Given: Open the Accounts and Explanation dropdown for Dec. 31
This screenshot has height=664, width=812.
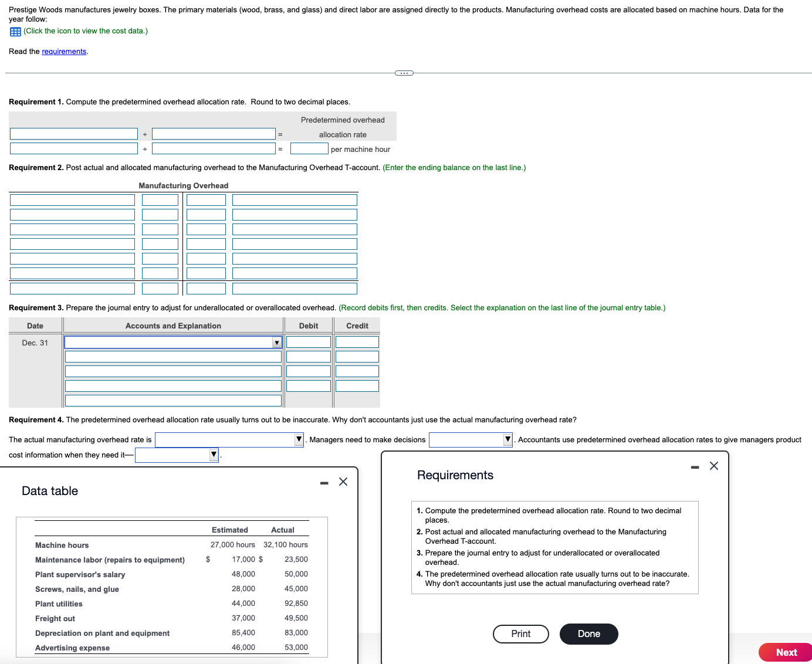Looking at the screenshot, I should (x=276, y=342).
